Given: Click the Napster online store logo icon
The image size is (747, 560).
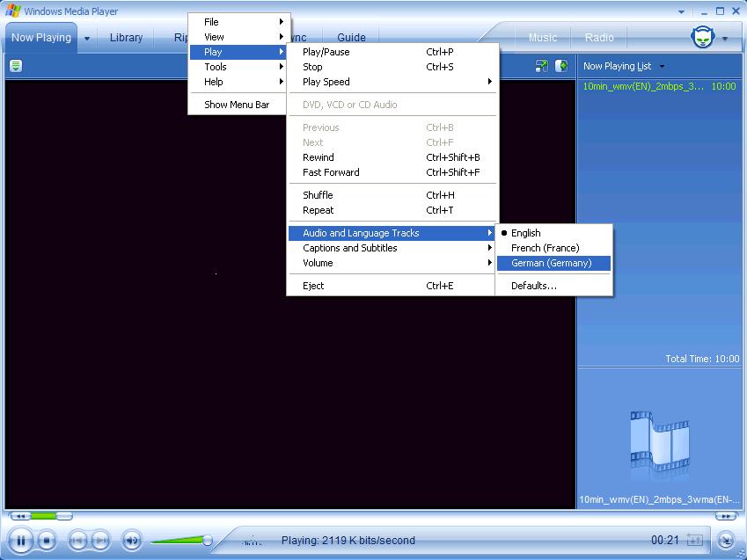Looking at the screenshot, I should 703,37.
